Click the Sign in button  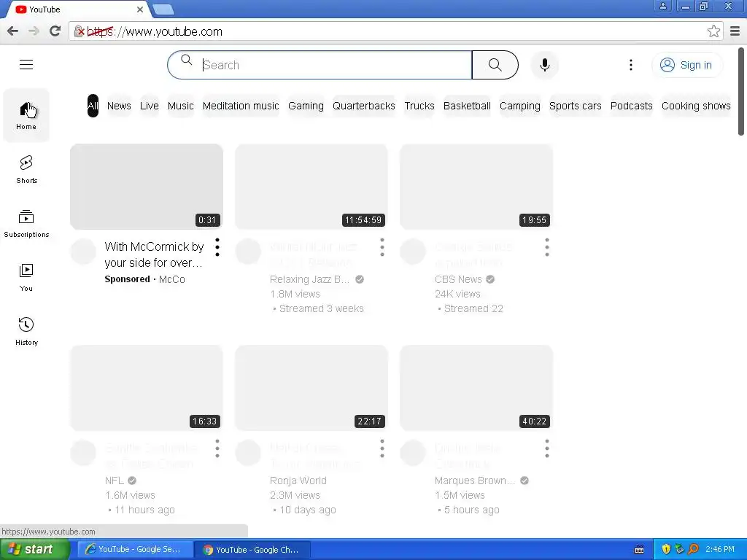[686, 65]
